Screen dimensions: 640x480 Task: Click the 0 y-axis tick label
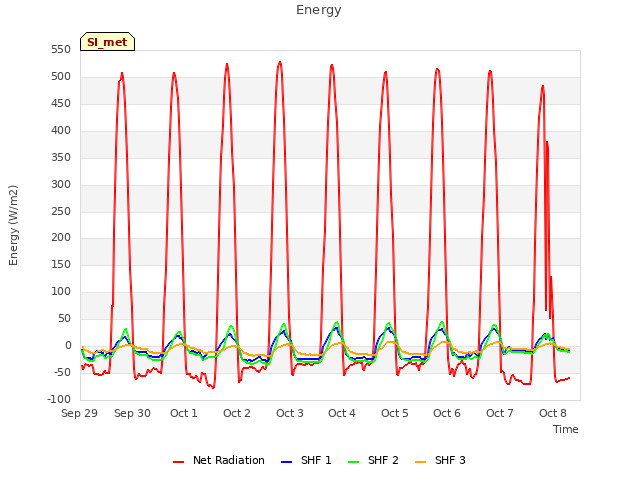point(68,345)
